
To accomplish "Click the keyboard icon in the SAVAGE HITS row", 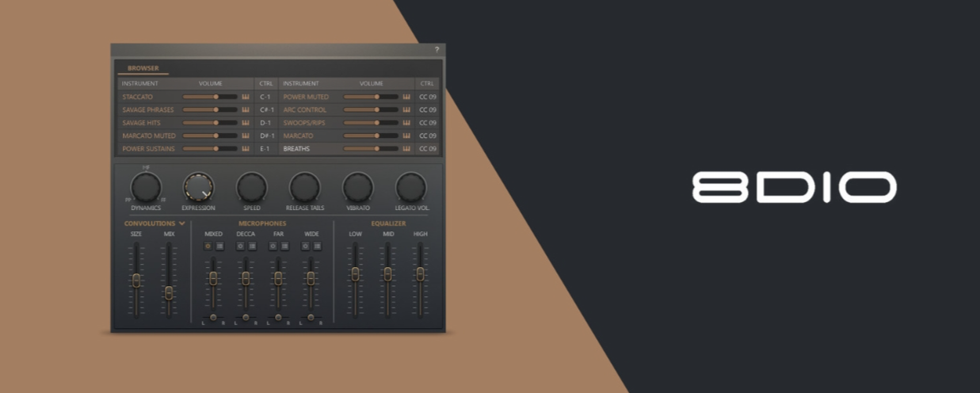I will 246,123.
